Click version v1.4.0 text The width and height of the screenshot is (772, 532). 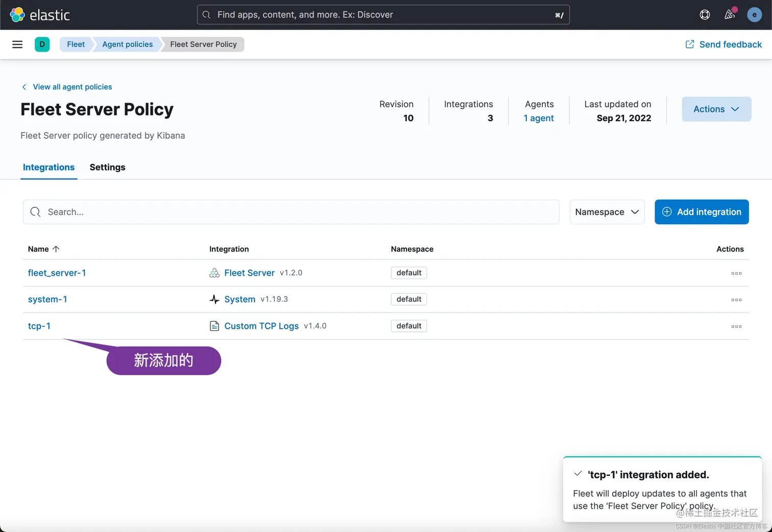pyautogui.click(x=315, y=326)
